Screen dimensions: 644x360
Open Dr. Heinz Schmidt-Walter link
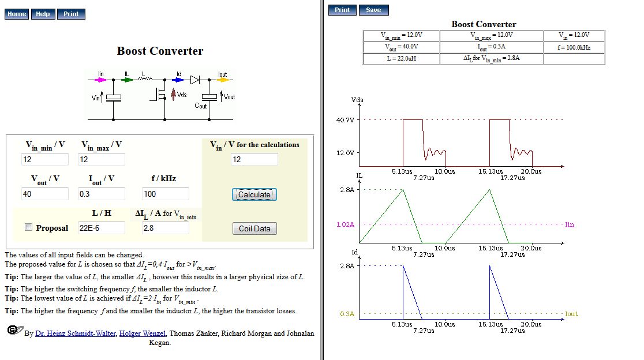(76, 333)
